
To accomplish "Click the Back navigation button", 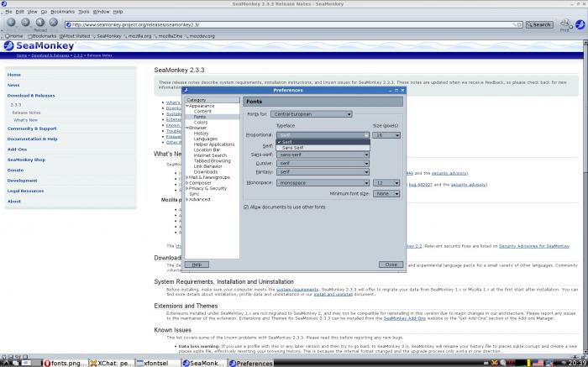I will click(11, 22).
